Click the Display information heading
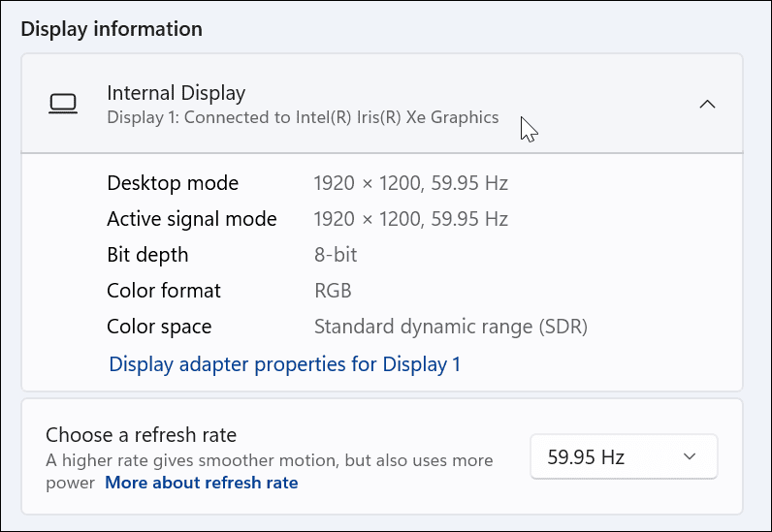This screenshot has height=532, width=772. click(x=112, y=29)
